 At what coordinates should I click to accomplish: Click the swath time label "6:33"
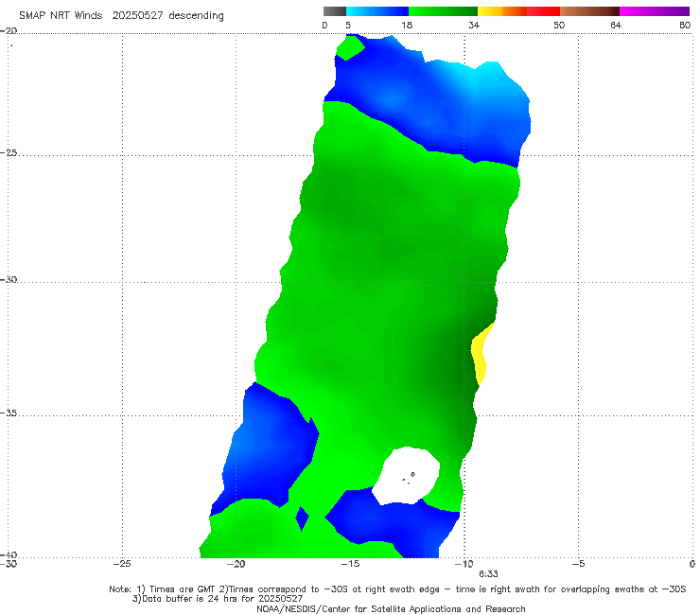click(x=488, y=574)
